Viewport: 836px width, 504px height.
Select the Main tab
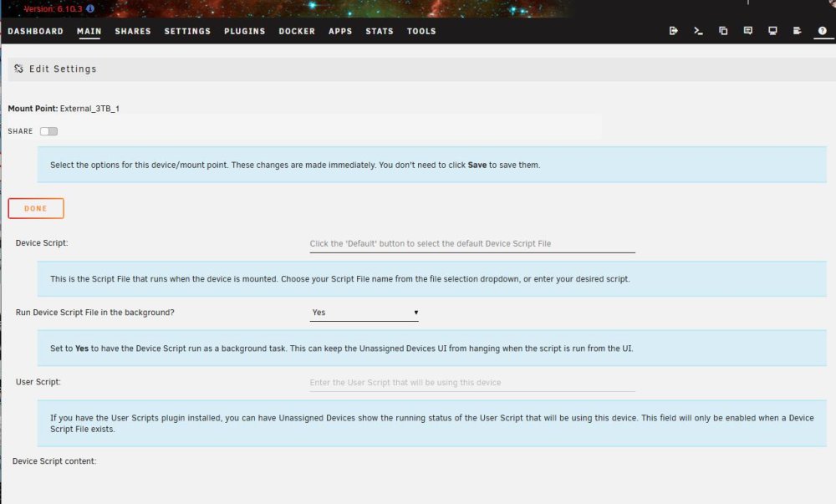coord(89,32)
